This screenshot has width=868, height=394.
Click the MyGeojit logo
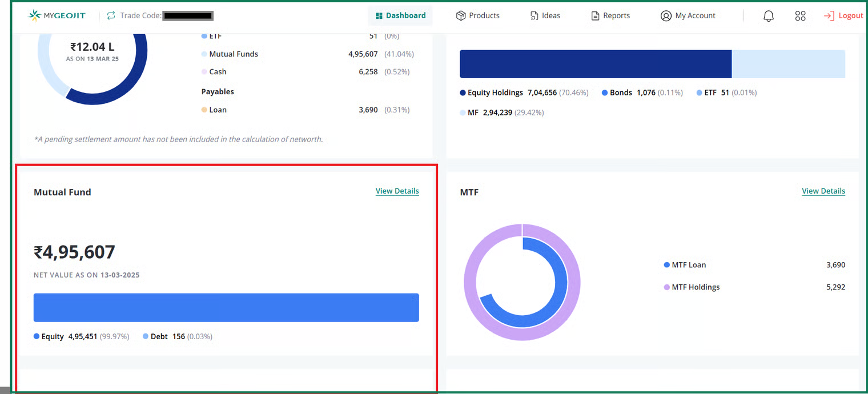(57, 15)
